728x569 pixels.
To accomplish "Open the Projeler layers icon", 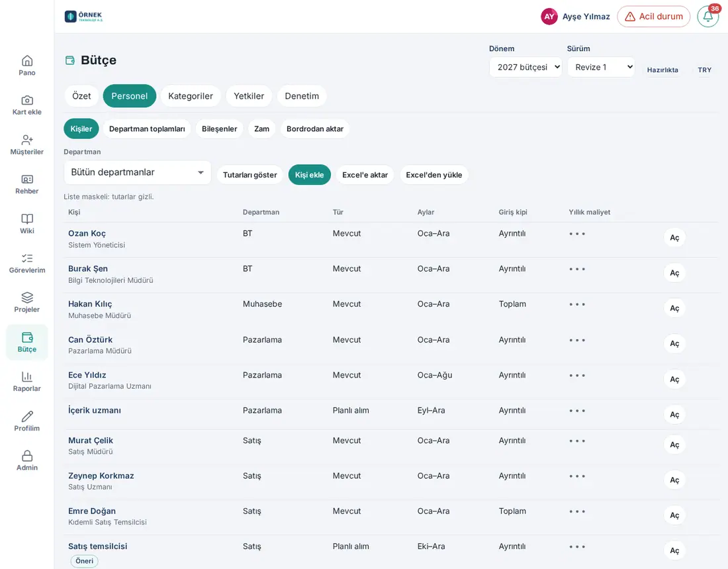I will [x=27, y=297].
